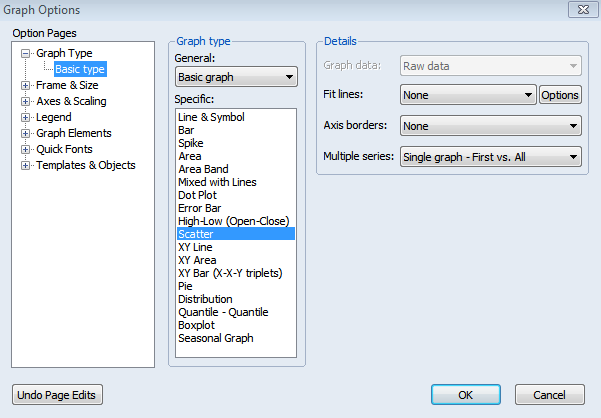
Task: Expand the Frame & Size tree node
Action: pyautogui.click(x=25, y=85)
